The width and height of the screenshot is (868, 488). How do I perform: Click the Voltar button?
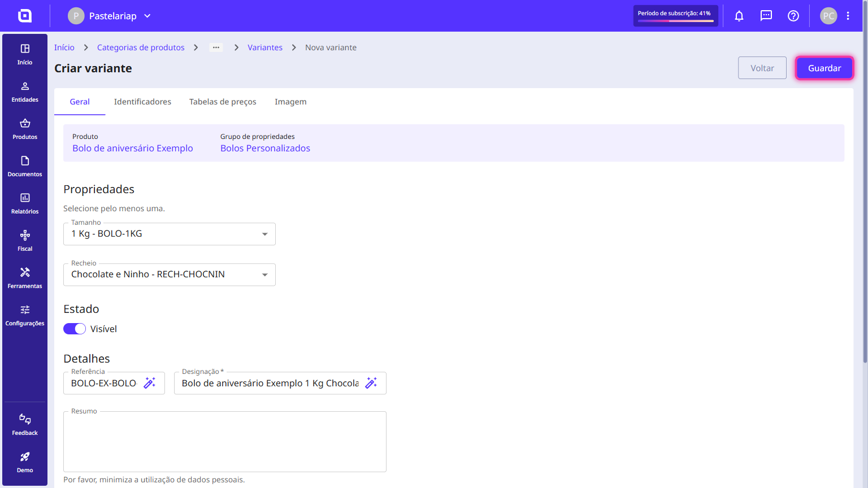762,68
